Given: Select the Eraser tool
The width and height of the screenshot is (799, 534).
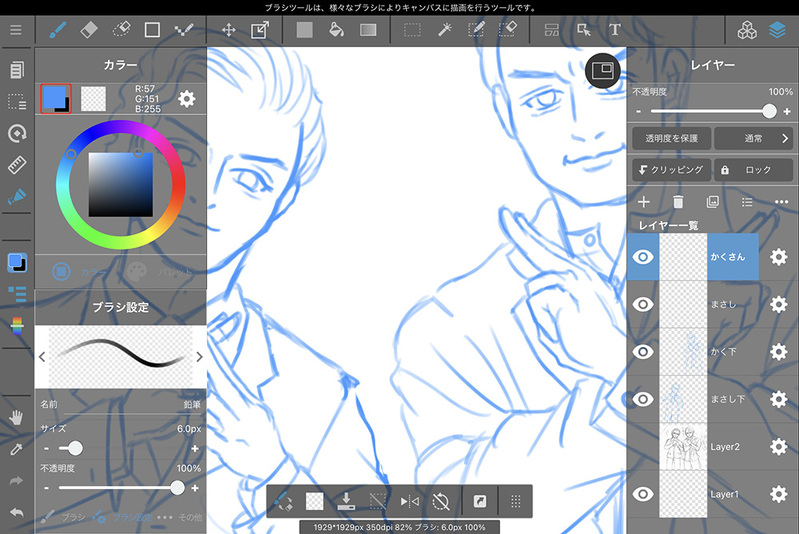Looking at the screenshot, I should (89, 30).
